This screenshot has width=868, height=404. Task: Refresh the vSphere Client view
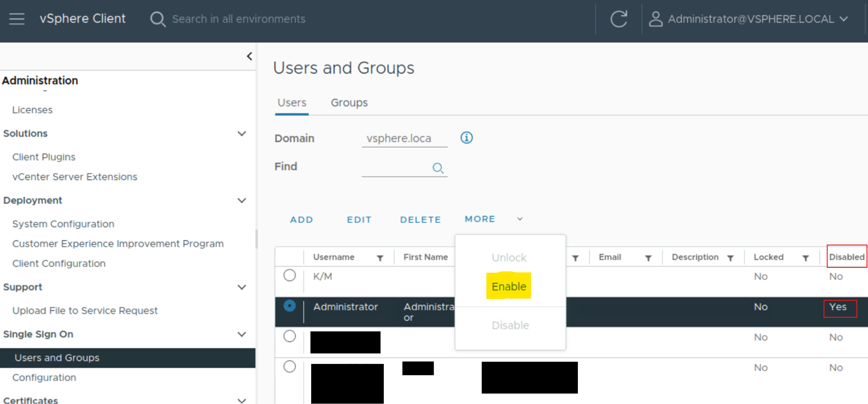[619, 19]
